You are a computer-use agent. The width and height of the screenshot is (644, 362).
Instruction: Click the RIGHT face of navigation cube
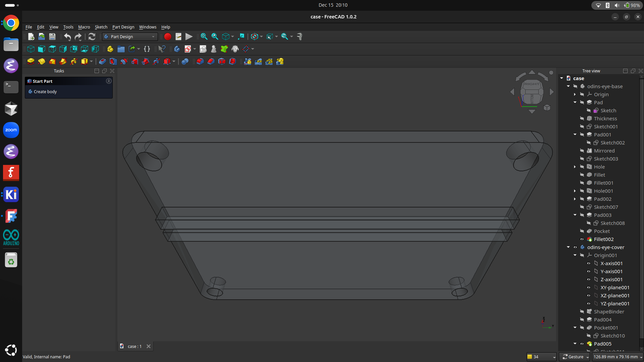tap(532, 84)
